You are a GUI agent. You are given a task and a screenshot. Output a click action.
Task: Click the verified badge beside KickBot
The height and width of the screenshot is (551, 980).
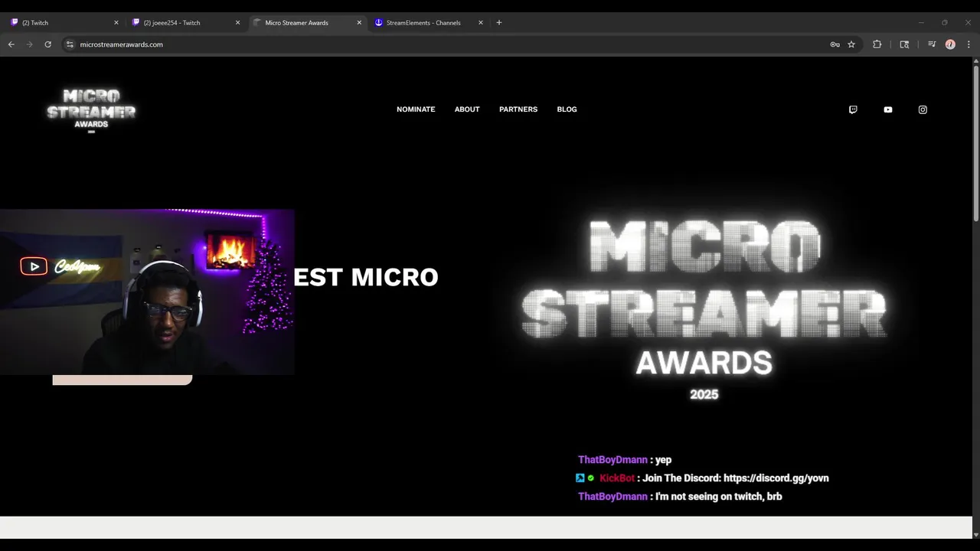(x=590, y=478)
